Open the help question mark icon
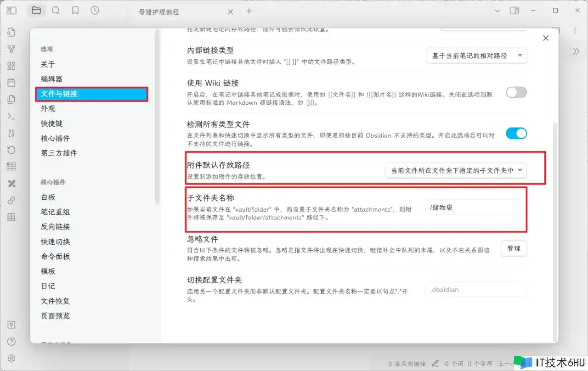Image resolution: width=588 pixels, height=371 pixels. click(11, 341)
